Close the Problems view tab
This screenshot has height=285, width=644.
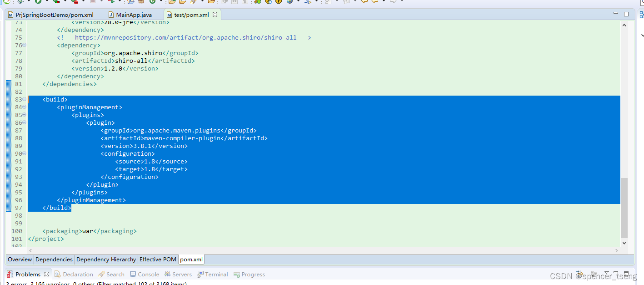coord(46,274)
